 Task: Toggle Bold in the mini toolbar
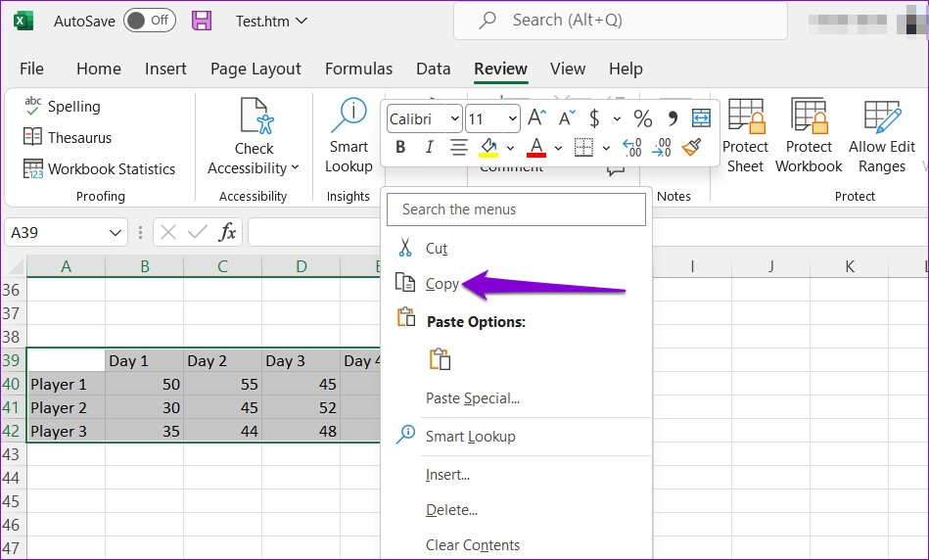[400, 147]
